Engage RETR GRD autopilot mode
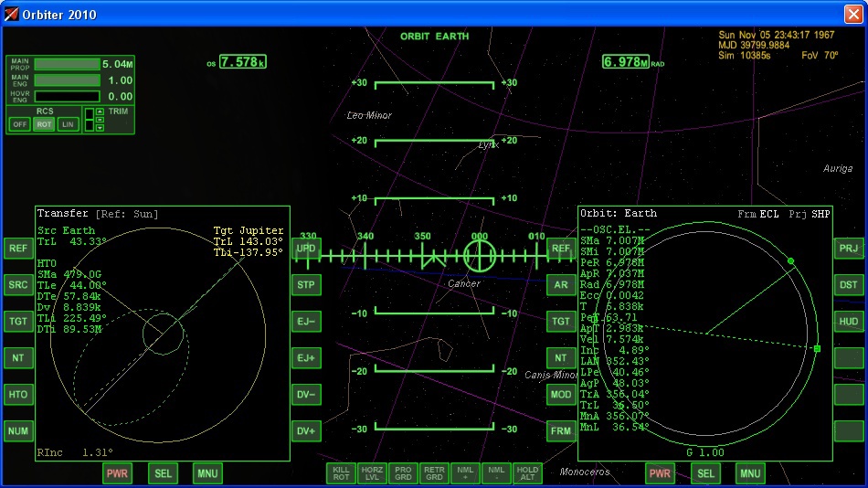This screenshot has width=868, height=488. pos(434,473)
